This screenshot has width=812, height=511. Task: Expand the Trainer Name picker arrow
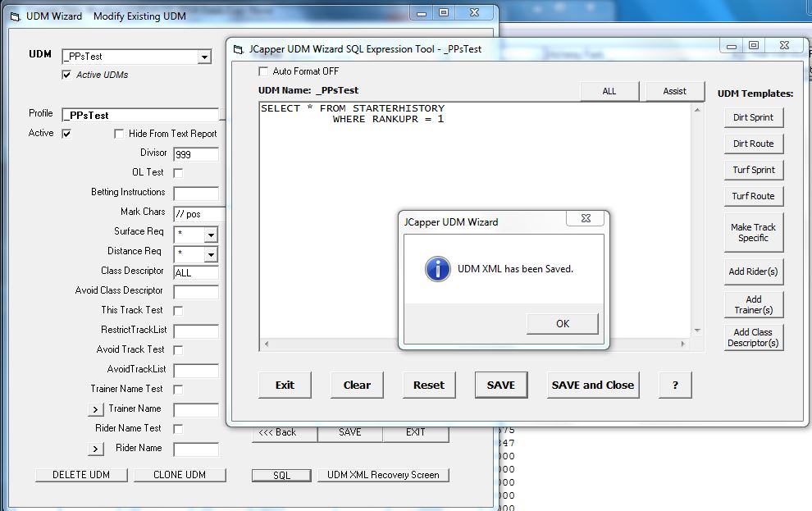coord(95,409)
